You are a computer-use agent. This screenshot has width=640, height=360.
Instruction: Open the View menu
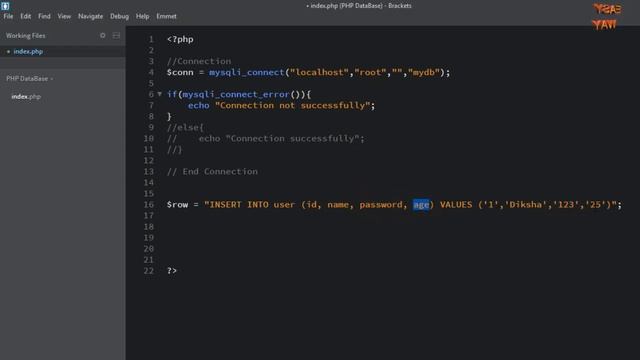pos(64,16)
